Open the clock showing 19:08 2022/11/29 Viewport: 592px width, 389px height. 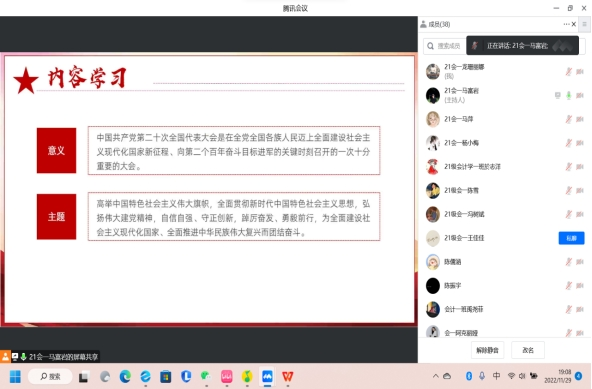[x=557, y=376]
